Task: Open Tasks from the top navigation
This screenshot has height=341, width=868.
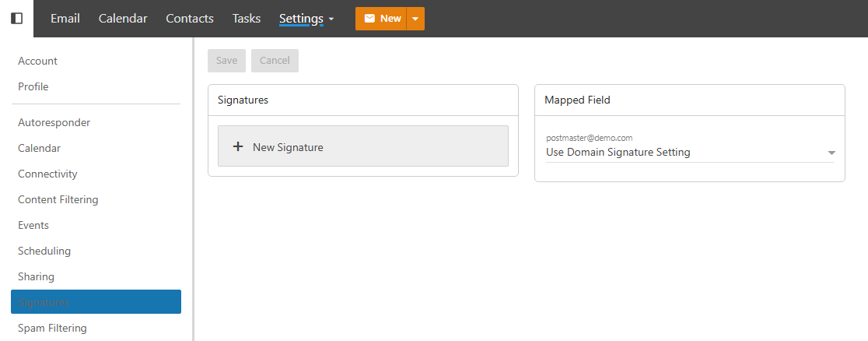Action: [247, 19]
